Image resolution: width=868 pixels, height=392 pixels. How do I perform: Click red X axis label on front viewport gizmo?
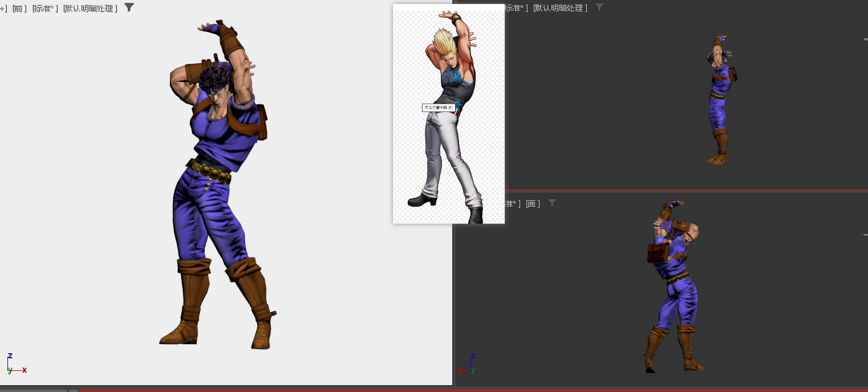pos(24,370)
